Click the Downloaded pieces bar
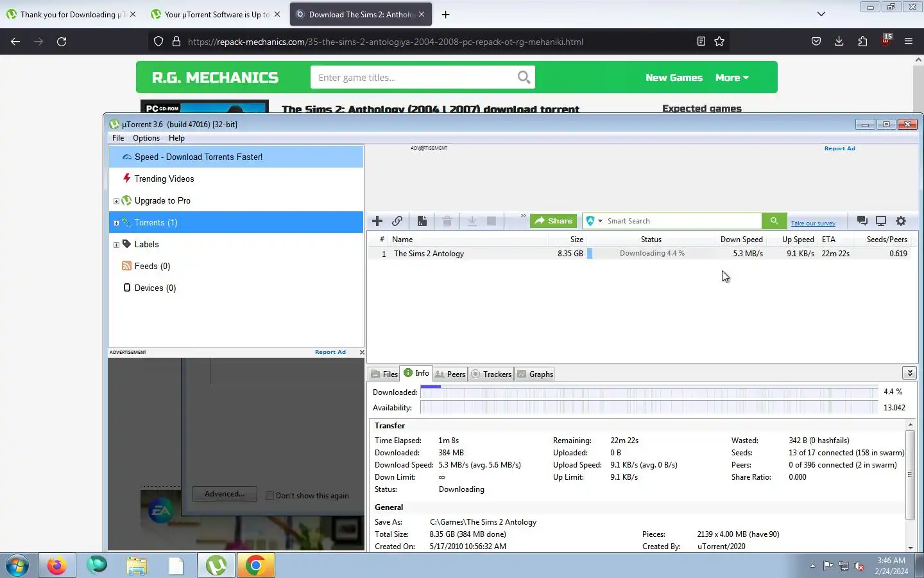Screen dimensions: 924x578 649,392
